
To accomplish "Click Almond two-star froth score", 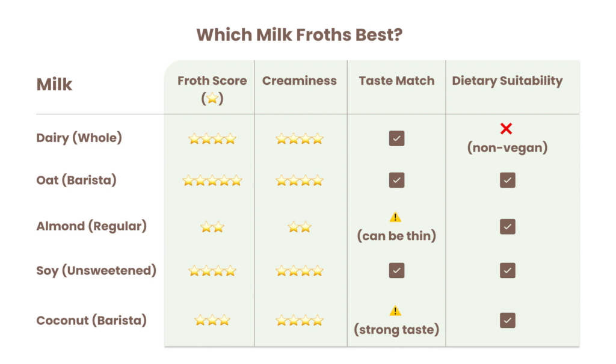I will point(212,227).
